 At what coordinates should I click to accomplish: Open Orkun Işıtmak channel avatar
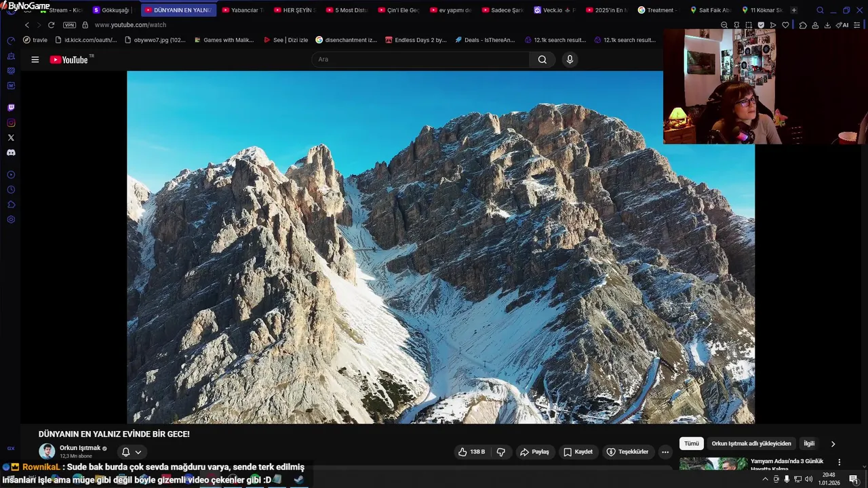(47, 451)
